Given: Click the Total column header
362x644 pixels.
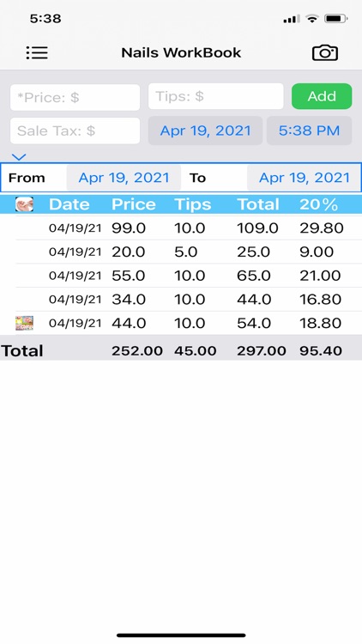Looking at the screenshot, I should pos(258,204).
